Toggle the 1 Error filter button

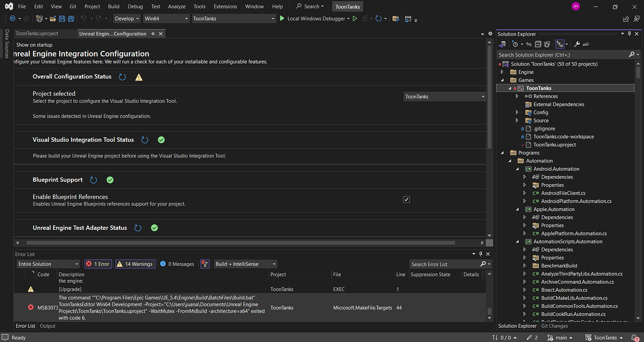point(98,264)
